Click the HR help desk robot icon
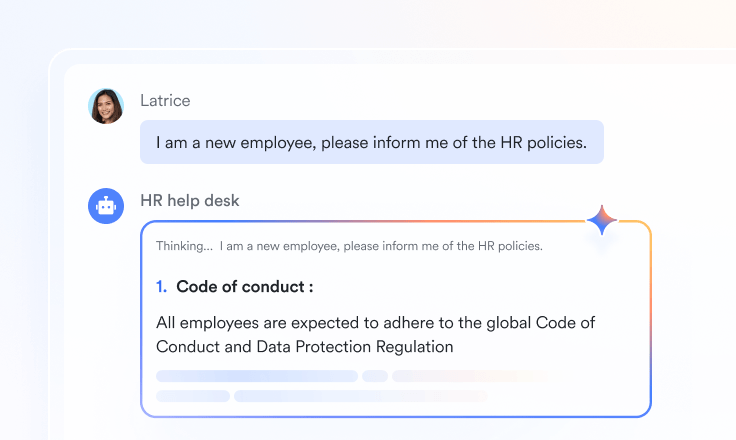736x440 pixels. pyautogui.click(x=106, y=206)
